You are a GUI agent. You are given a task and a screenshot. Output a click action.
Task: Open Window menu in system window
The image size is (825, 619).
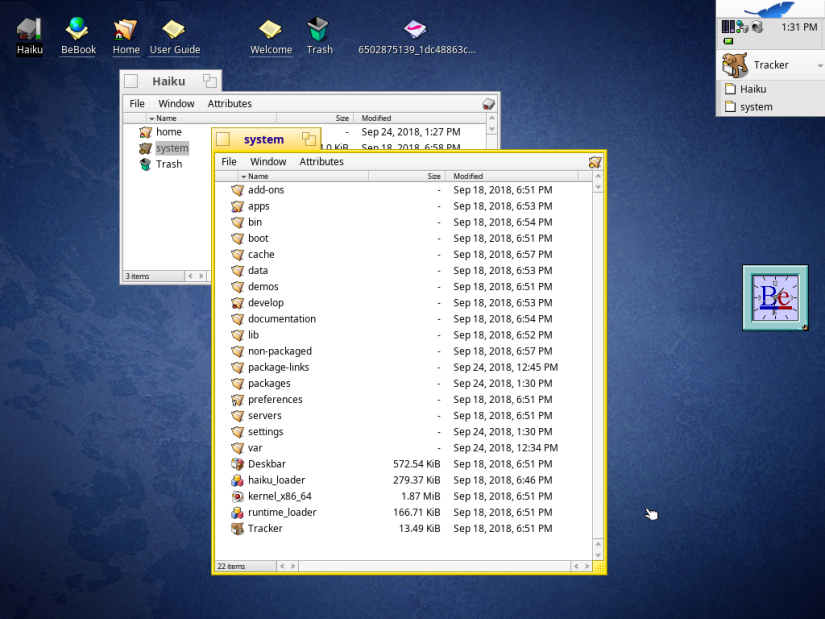click(x=268, y=162)
